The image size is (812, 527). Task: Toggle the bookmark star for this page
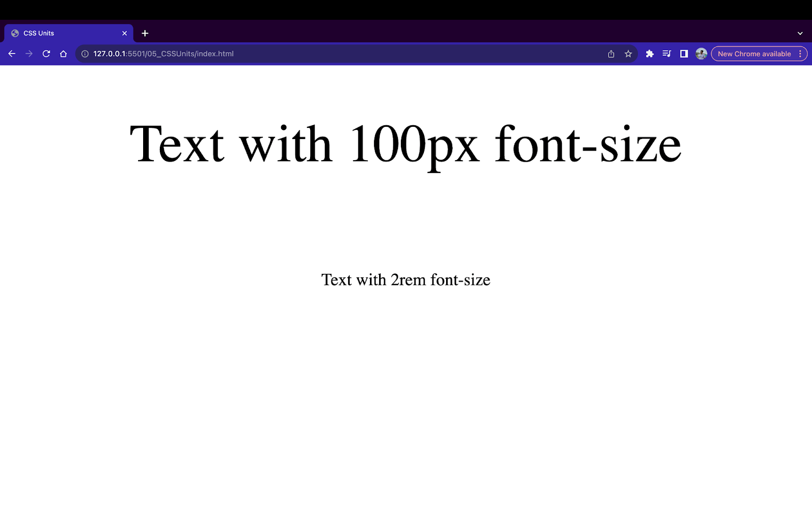click(628, 53)
